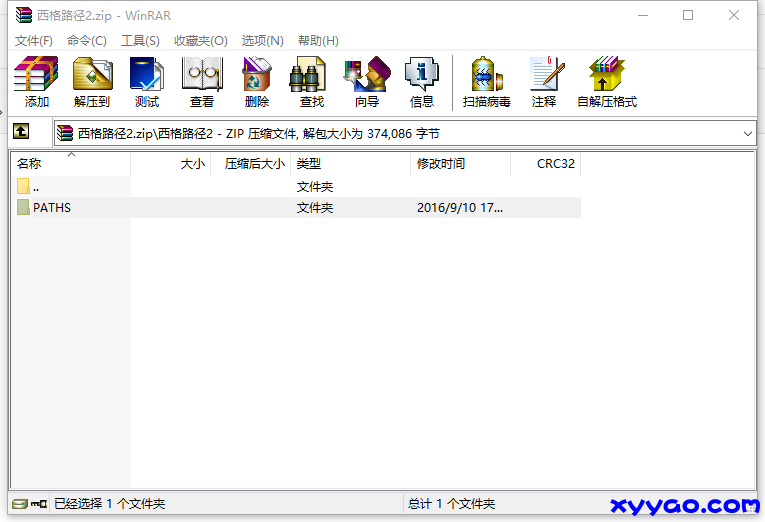Sort by 大小 column header
765x522 pixels.
point(171,164)
